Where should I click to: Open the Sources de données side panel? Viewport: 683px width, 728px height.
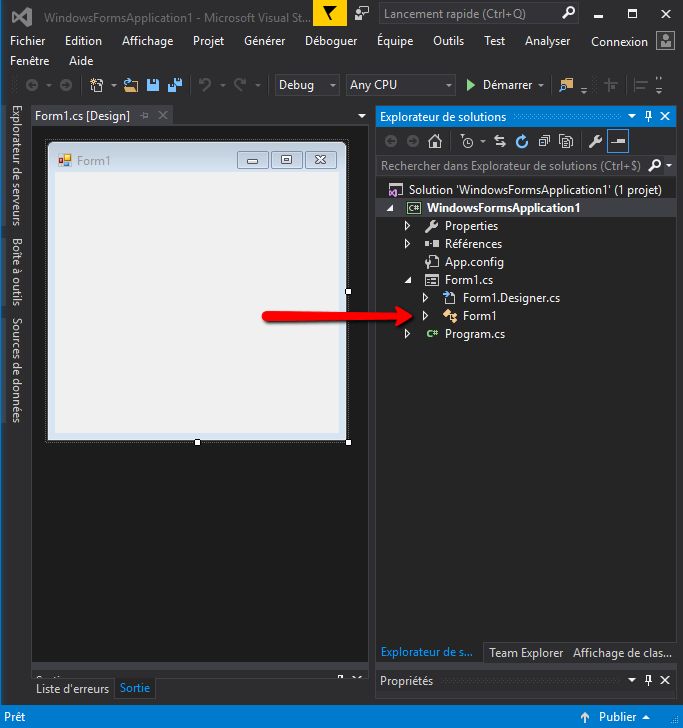click(16, 370)
